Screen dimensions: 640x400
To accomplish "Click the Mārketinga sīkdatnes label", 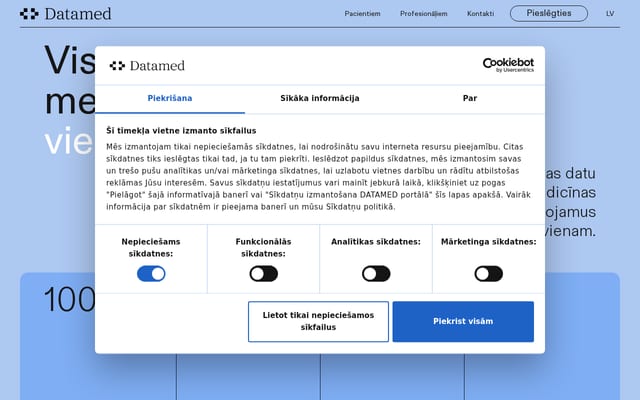I will point(489,242).
